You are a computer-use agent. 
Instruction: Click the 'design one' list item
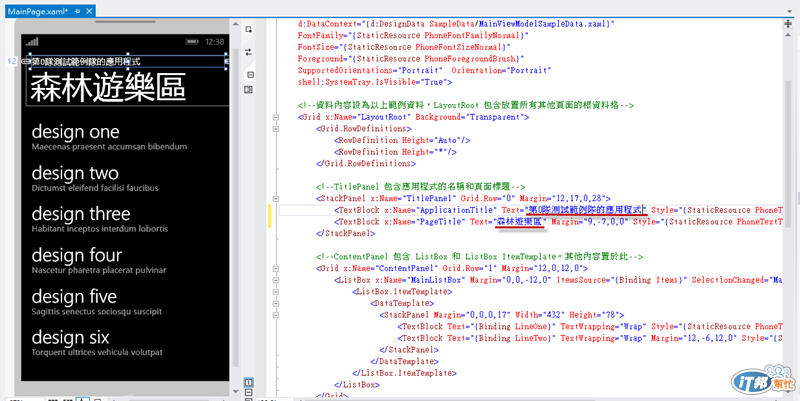point(76,132)
